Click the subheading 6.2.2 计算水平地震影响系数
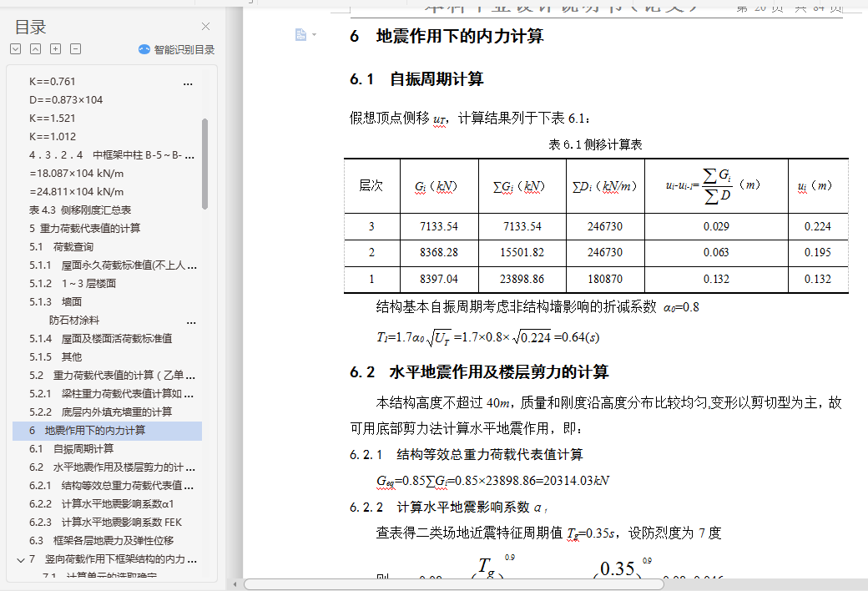Viewport: 868px width, 591px height. click(449, 507)
